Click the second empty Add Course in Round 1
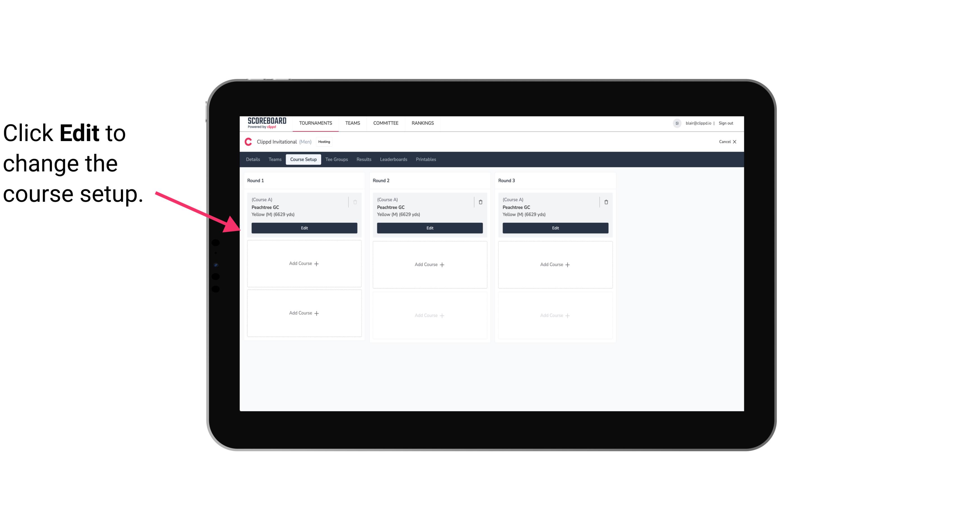Viewport: 980px width, 527px height. point(304,313)
